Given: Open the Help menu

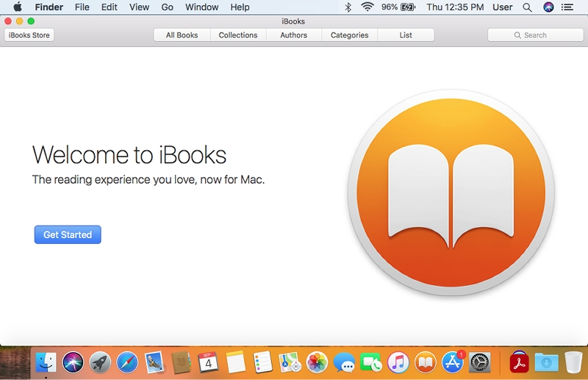Looking at the screenshot, I should [240, 7].
